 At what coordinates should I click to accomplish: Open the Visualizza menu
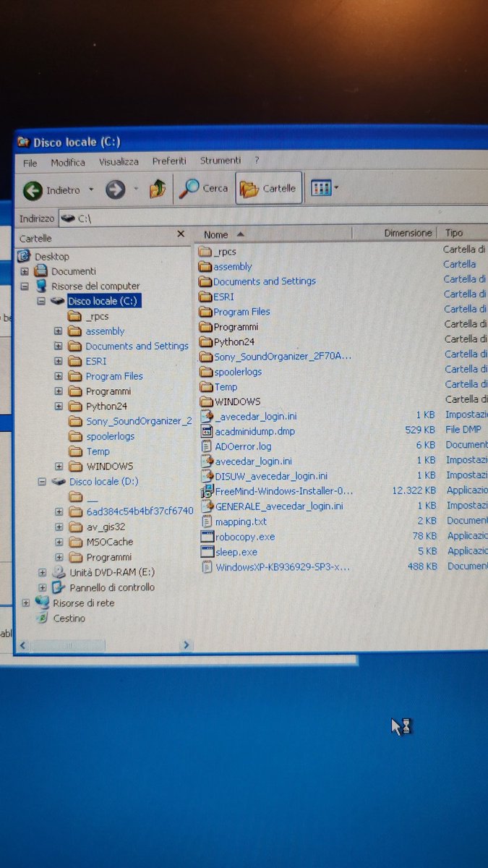point(119,161)
